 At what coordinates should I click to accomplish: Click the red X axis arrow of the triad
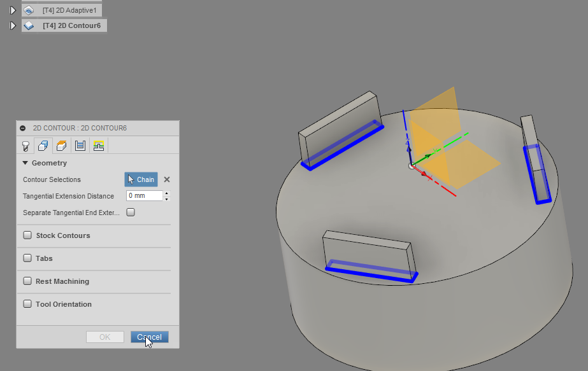pyautogui.click(x=424, y=174)
